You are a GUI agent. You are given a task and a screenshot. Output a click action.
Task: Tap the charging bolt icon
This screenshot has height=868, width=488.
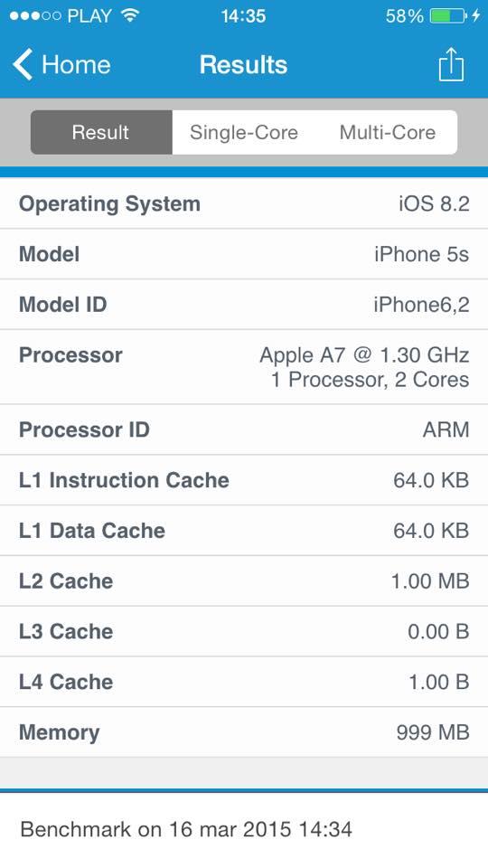click(476, 15)
